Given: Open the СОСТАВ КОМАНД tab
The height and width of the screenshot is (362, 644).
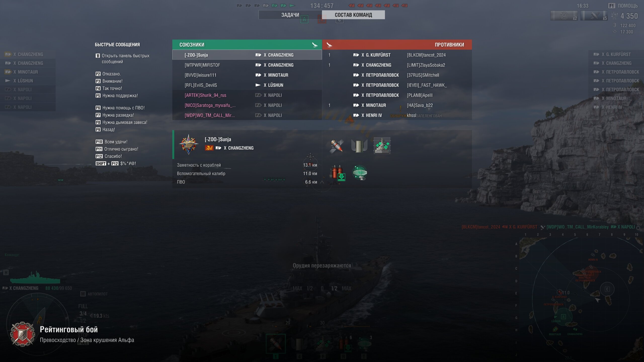Looking at the screenshot, I should [353, 15].
